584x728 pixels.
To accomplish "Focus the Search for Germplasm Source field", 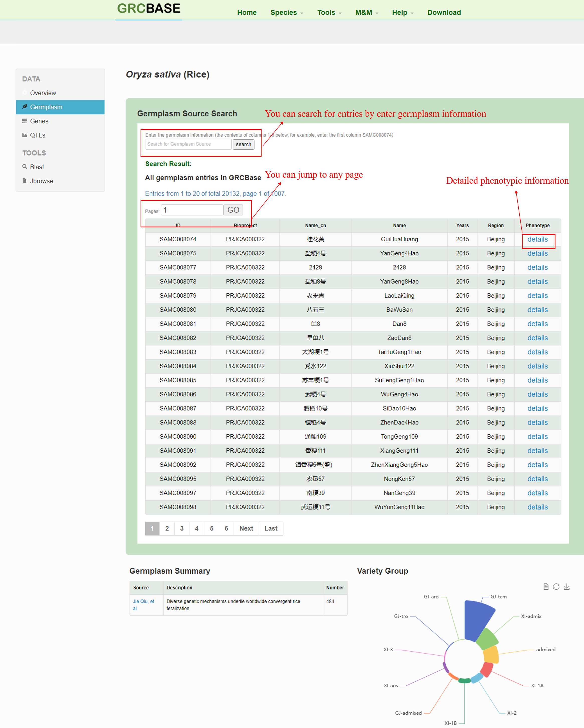I will 188,144.
